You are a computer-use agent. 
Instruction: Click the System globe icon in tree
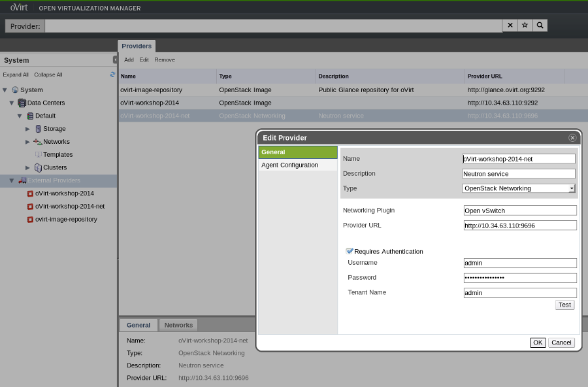tap(15, 90)
